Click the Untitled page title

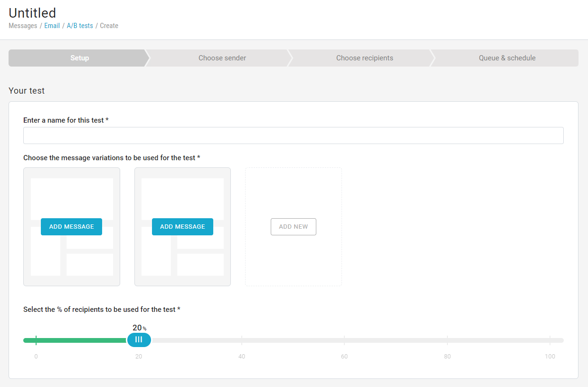(x=32, y=13)
